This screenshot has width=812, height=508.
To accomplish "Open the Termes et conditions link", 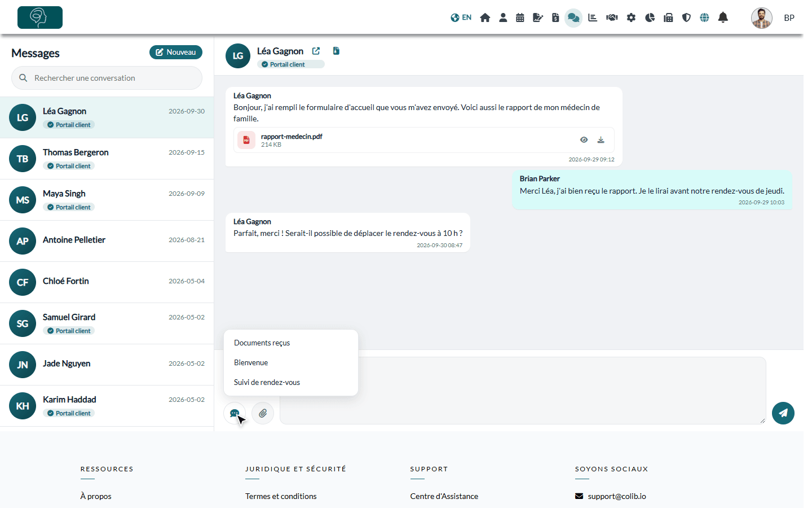I will pyautogui.click(x=281, y=496).
